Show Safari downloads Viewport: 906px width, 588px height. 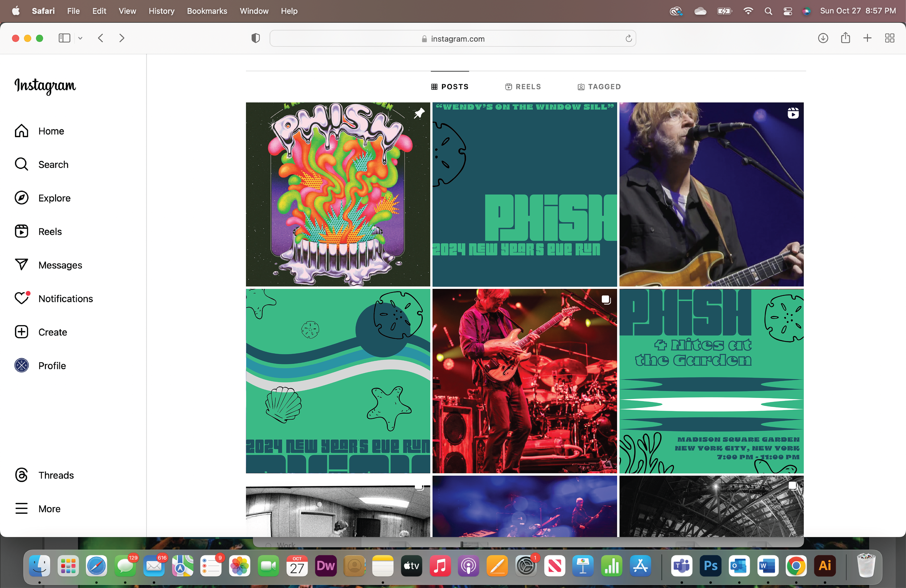(823, 38)
